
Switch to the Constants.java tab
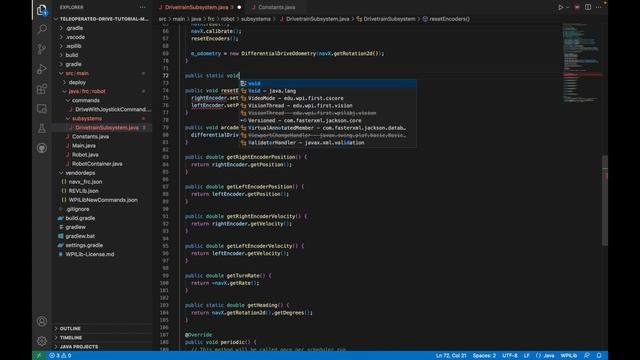pos(276,7)
